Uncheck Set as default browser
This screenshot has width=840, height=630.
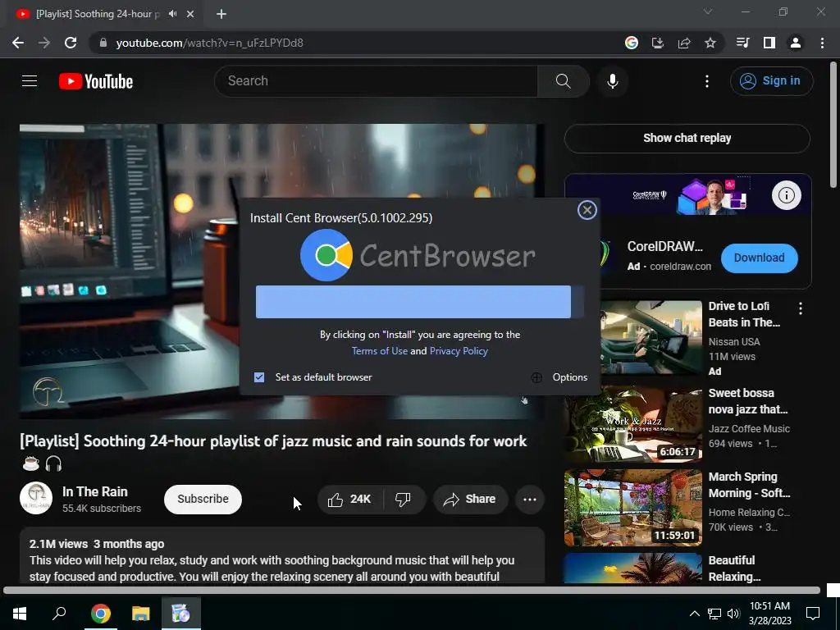tap(259, 377)
